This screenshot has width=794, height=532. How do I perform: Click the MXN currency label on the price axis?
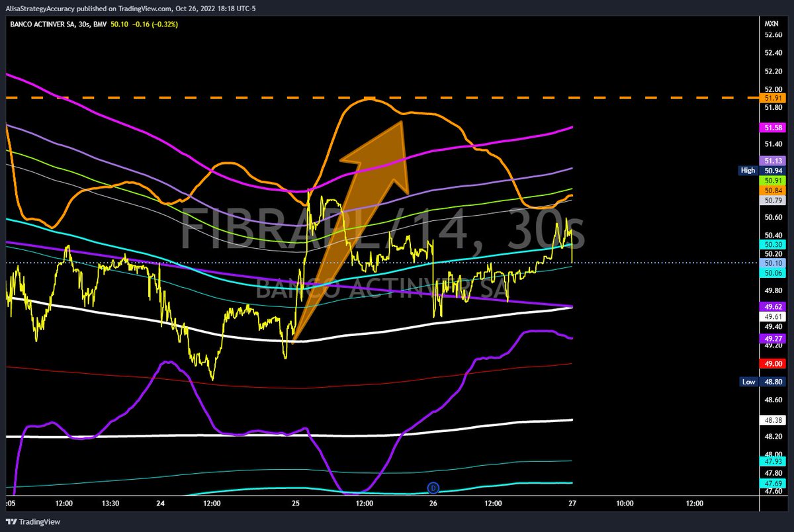tap(772, 23)
